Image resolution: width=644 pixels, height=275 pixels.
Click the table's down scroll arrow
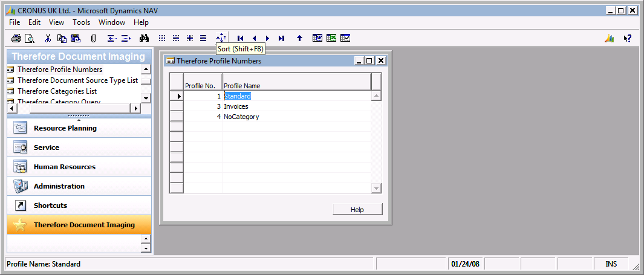click(376, 188)
